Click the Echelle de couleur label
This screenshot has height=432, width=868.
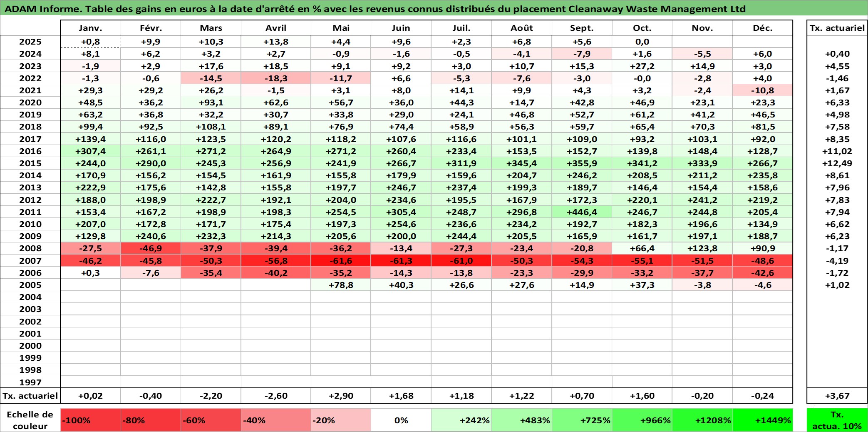coord(30,420)
